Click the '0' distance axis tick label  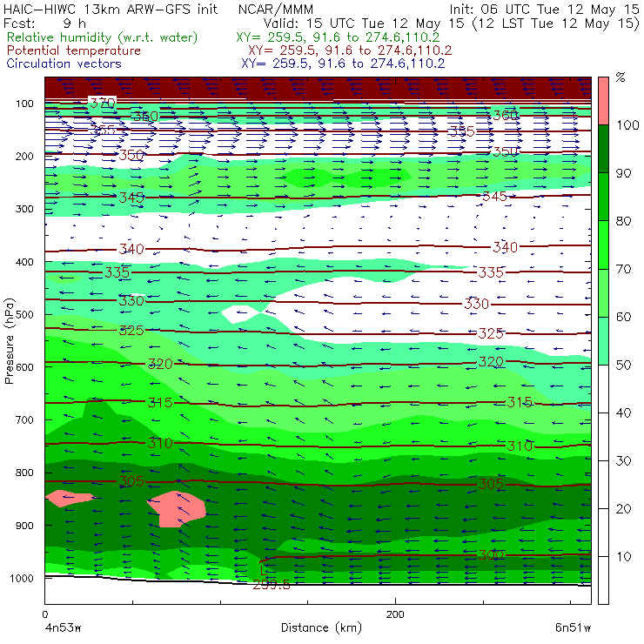[x=44, y=614]
